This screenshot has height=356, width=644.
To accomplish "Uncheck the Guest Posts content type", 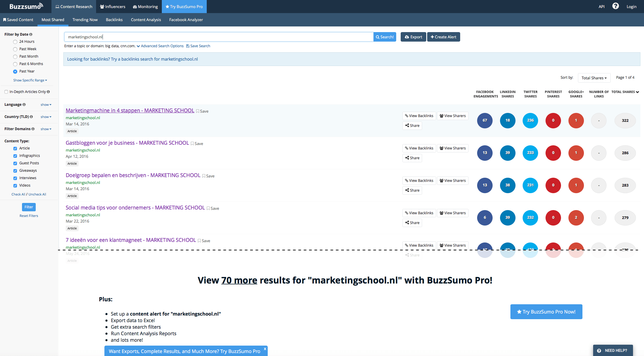I will pyautogui.click(x=15, y=163).
